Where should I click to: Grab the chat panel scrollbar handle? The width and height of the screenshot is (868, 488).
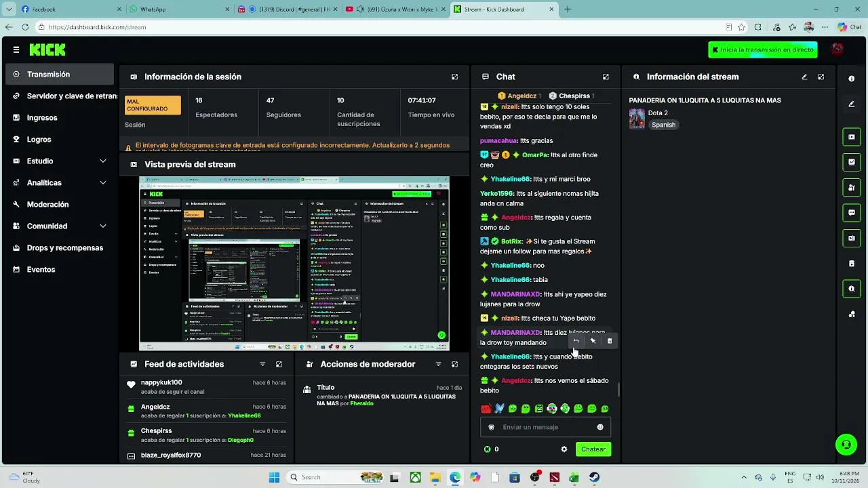pos(618,390)
